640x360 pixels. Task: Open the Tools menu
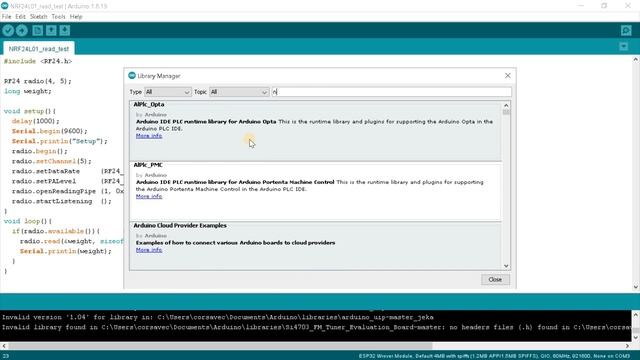[x=58, y=17]
